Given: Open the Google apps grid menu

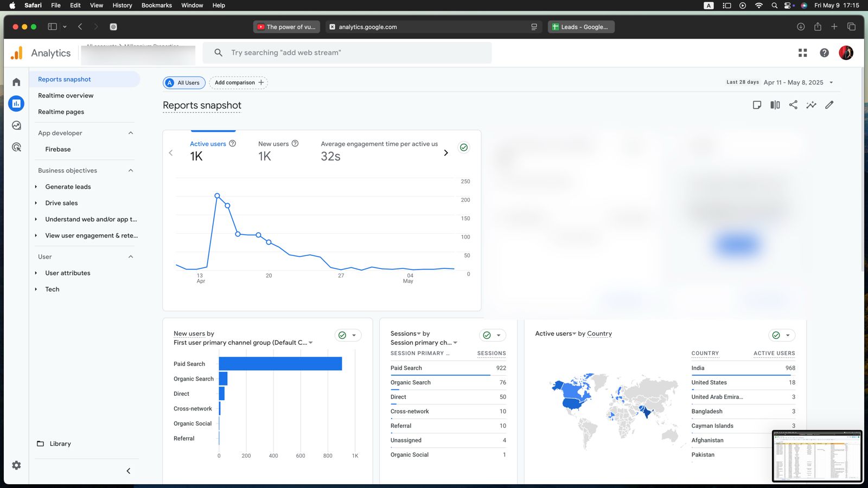Looking at the screenshot, I should [x=802, y=53].
